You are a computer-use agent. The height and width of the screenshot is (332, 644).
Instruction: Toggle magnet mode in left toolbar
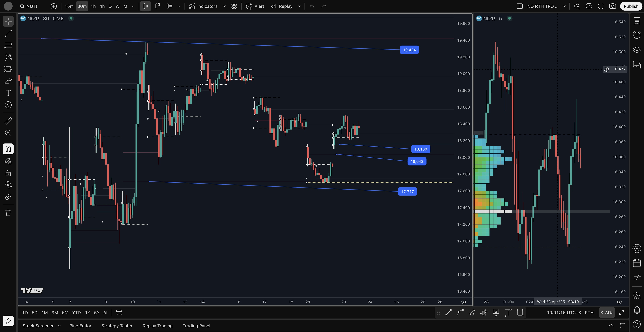pyautogui.click(x=8, y=149)
